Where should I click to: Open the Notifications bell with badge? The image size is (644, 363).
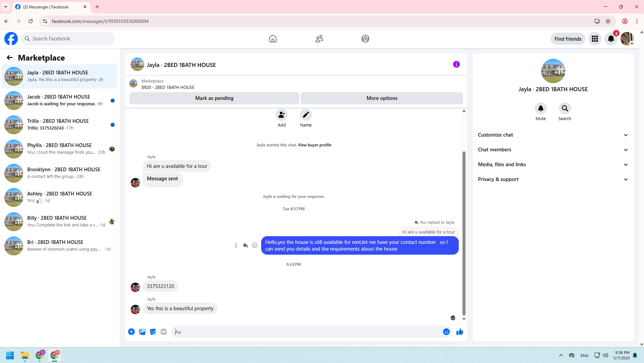611,39
